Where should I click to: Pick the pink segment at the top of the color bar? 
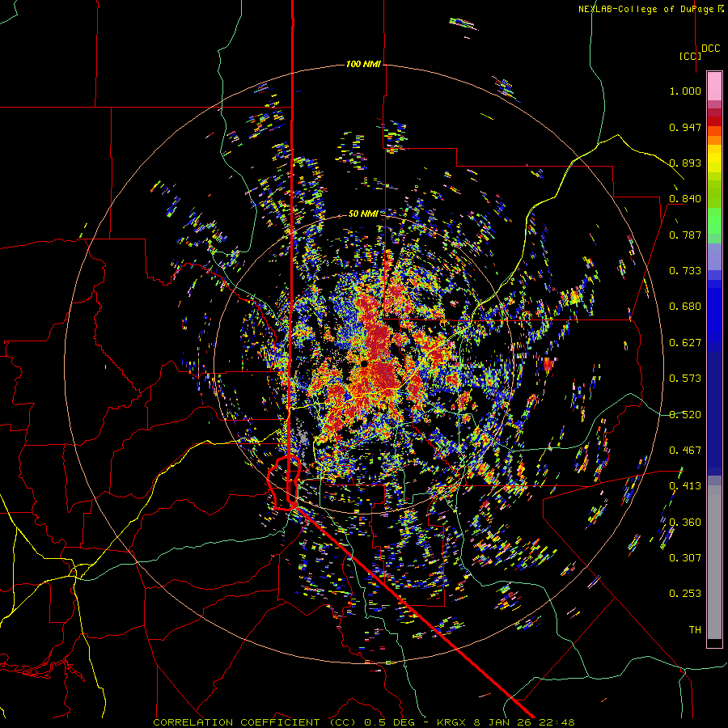(x=714, y=86)
